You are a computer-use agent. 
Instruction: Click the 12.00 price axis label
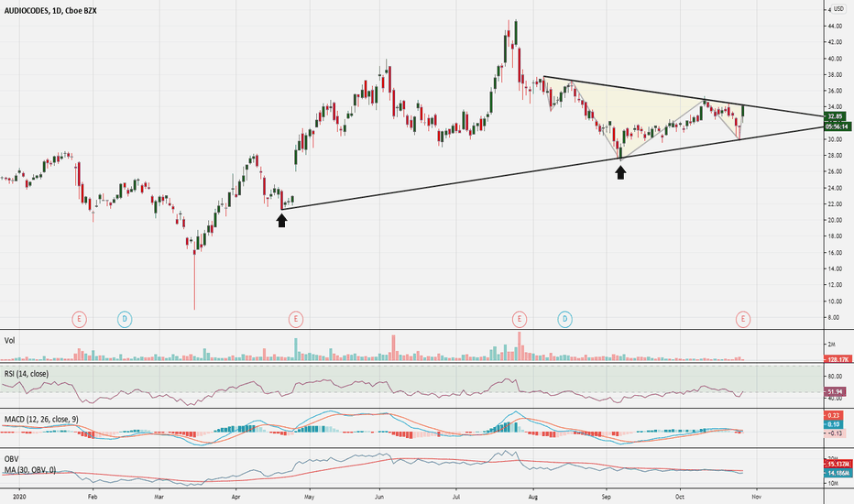pos(836,284)
